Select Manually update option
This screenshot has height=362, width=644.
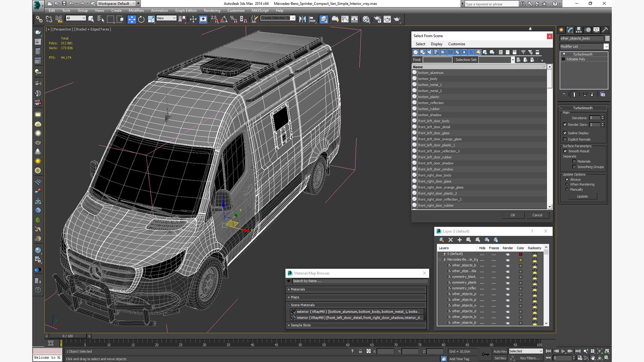[567, 189]
